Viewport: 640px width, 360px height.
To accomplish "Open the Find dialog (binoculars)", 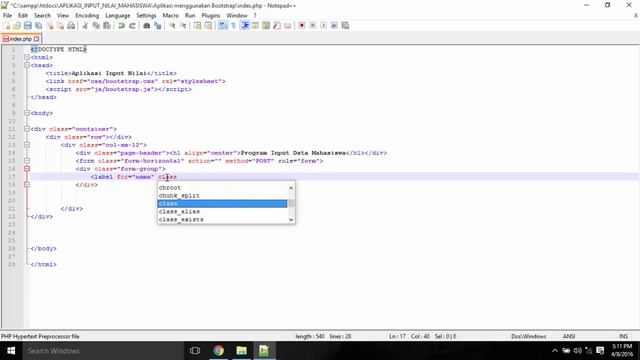I will [x=147, y=26].
